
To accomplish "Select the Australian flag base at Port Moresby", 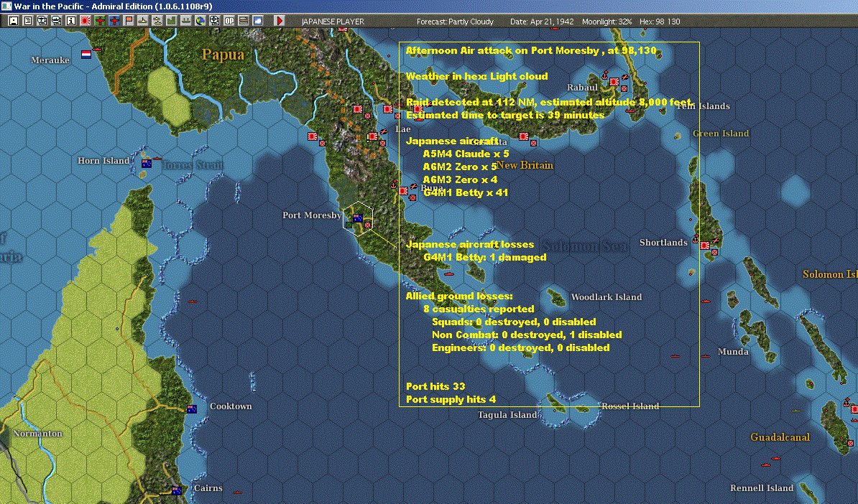I will click(358, 218).
